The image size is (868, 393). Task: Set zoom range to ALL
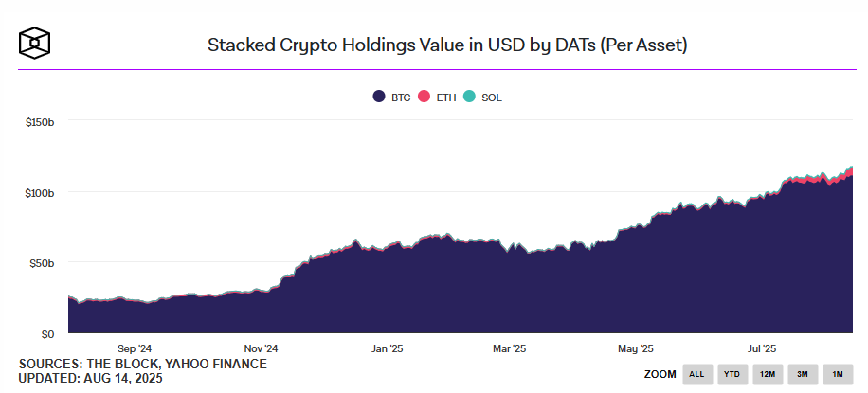[x=696, y=375]
